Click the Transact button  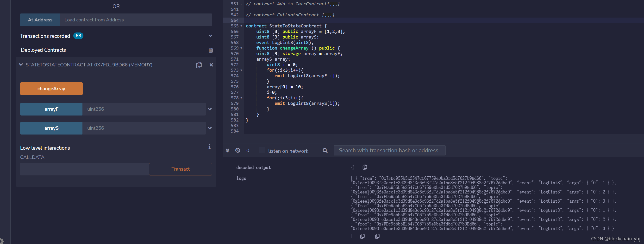180,169
